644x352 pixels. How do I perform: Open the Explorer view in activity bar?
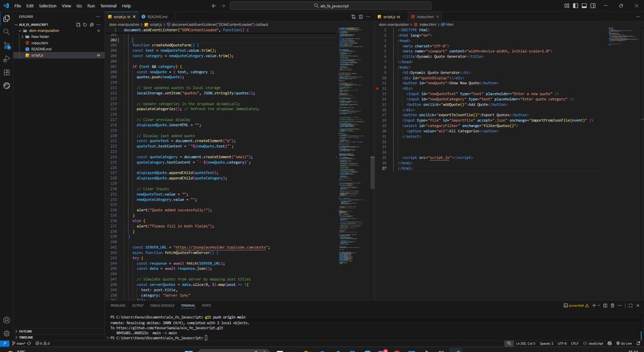click(6, 18)
